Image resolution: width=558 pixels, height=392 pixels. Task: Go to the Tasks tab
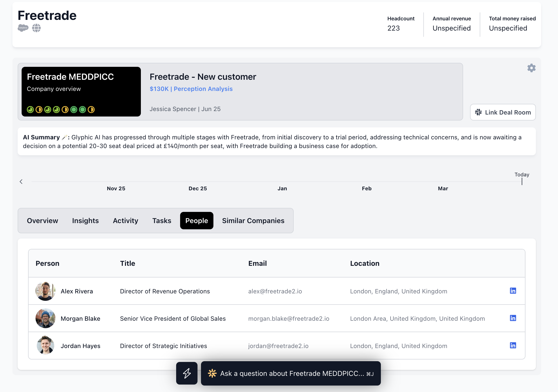[162, 221]
